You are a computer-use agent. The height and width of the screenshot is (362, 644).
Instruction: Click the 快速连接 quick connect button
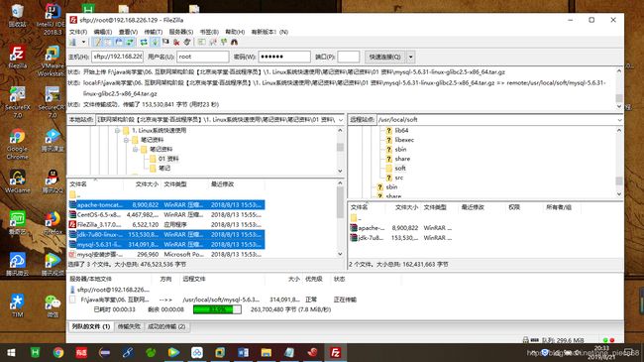pyautogui.click(x=384, y=57)
